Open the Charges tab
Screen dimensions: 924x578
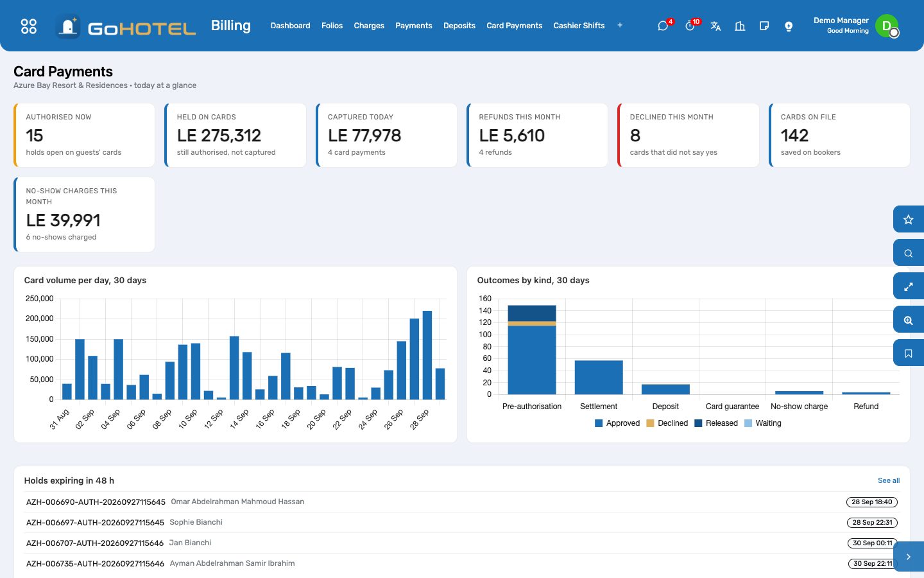coord(369,26)
